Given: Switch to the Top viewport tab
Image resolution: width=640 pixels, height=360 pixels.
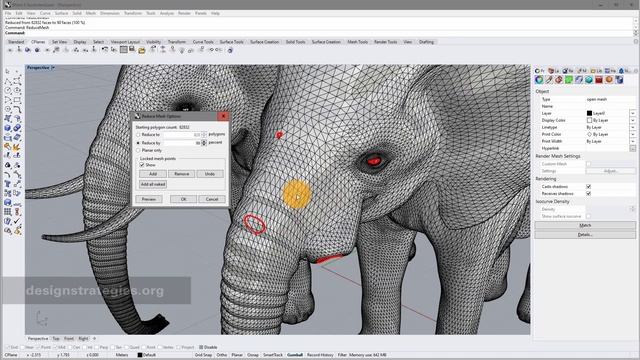Looking at the screenshot, I should point(56,339).
